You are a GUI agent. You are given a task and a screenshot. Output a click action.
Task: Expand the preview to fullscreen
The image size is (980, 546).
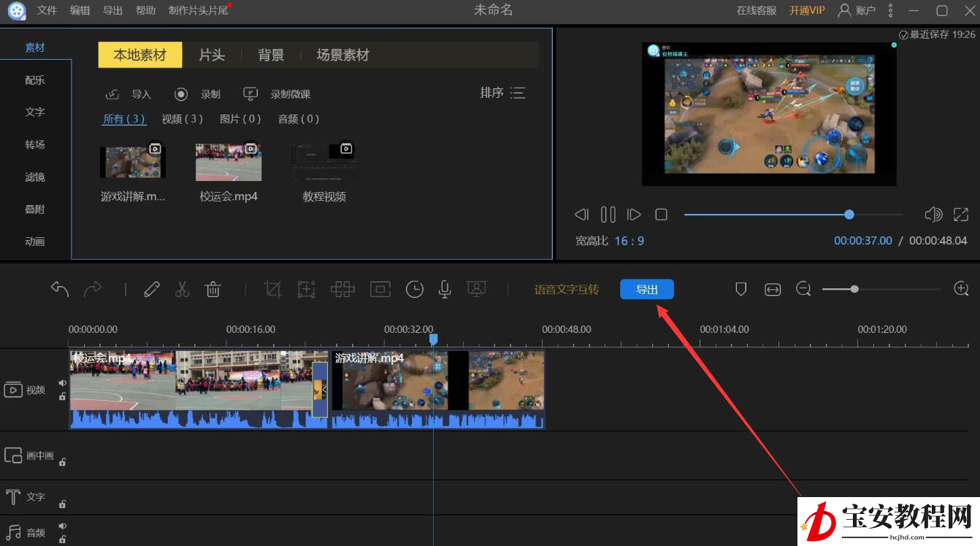click(961, 215)
